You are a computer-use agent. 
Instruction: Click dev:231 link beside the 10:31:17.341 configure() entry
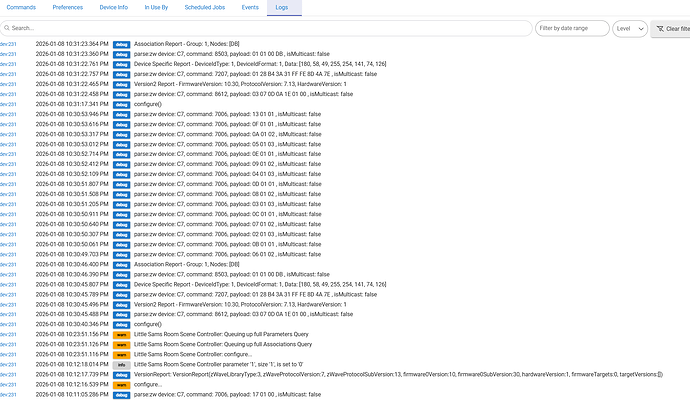tap(9, 104)
